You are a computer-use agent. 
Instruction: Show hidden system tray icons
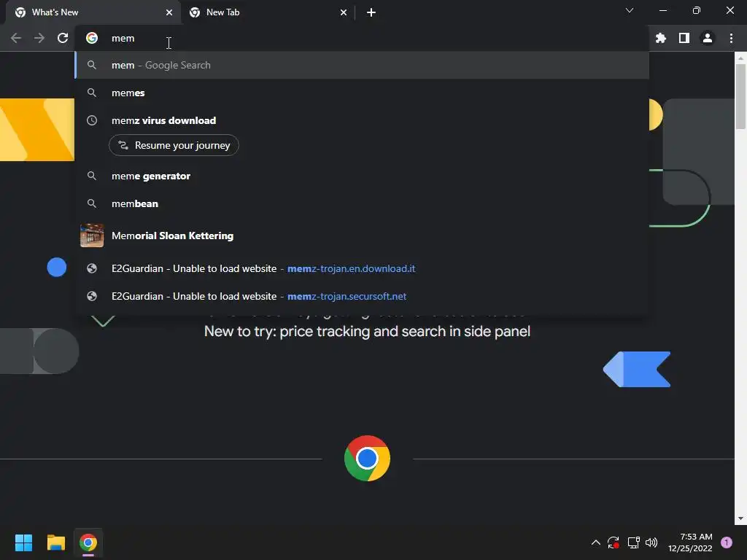click(595, 542)
